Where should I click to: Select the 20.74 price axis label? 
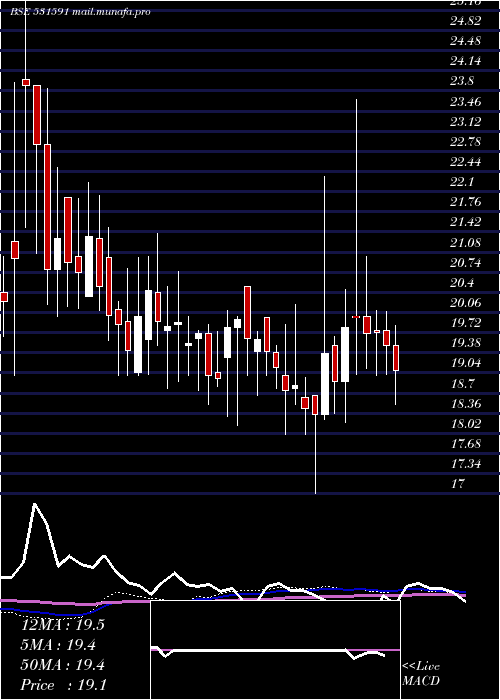point(465,263)
